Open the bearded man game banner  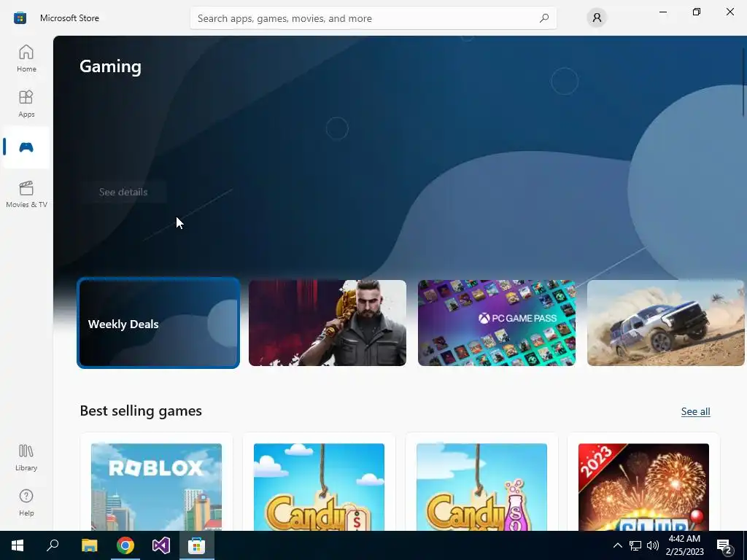(328, 323)
